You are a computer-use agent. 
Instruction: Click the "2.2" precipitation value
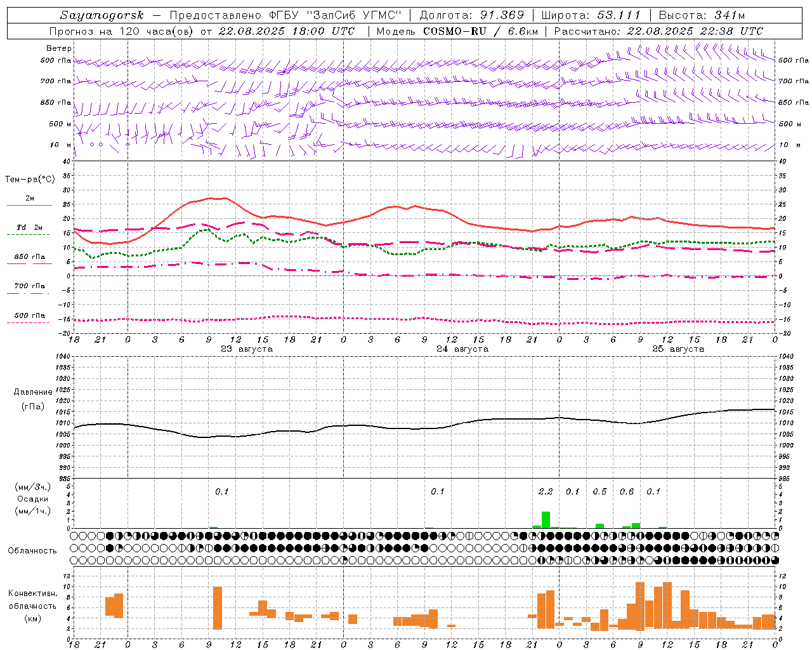click(x=546, y=492)
